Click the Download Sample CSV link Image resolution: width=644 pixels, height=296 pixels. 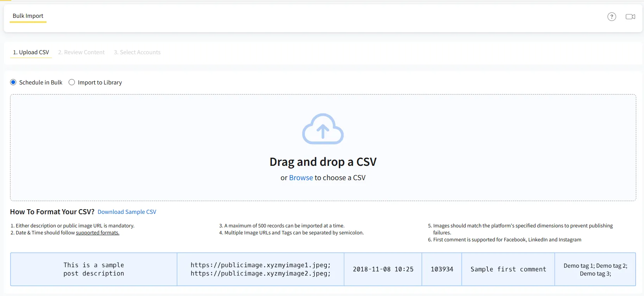click(127, 212)
